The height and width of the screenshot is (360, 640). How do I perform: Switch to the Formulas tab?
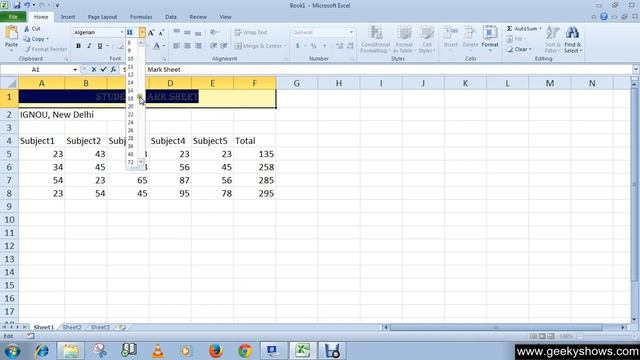pyautogui.click(x=141, y=17)
